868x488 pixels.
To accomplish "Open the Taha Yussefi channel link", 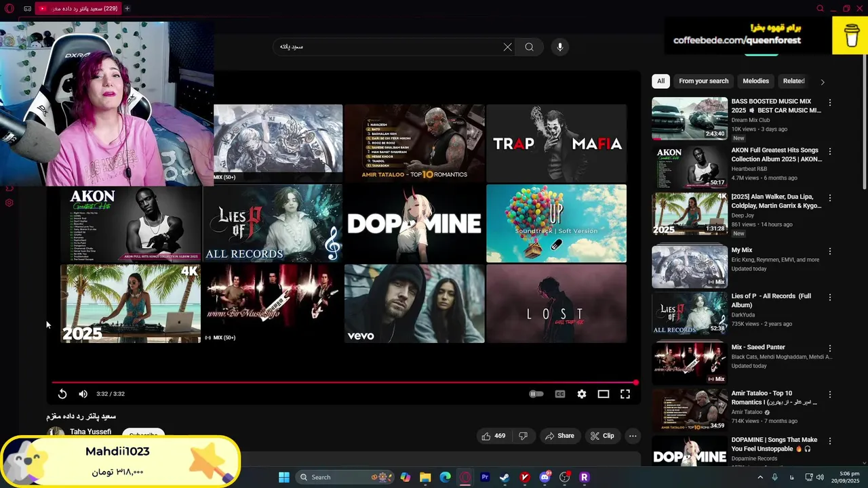I will [x=90, y=432].
